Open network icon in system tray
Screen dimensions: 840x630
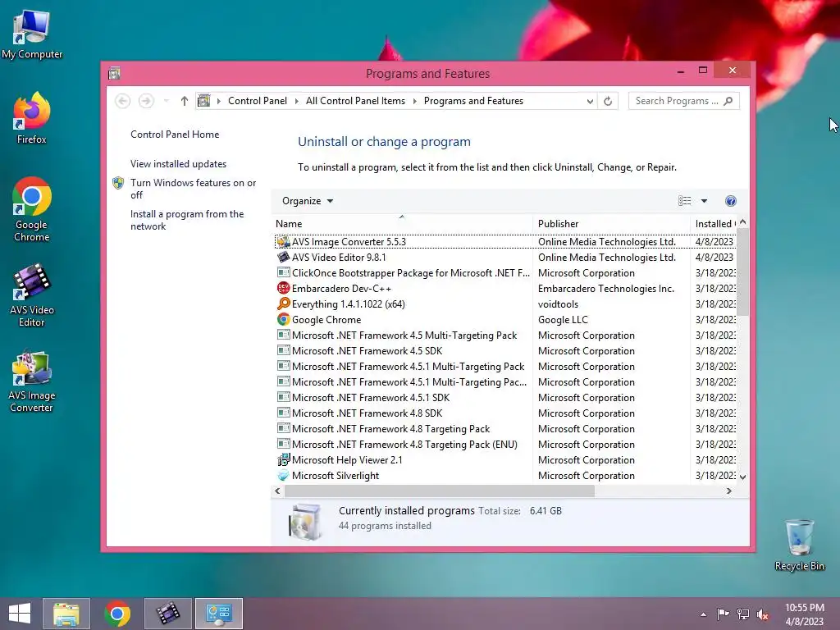743,614
